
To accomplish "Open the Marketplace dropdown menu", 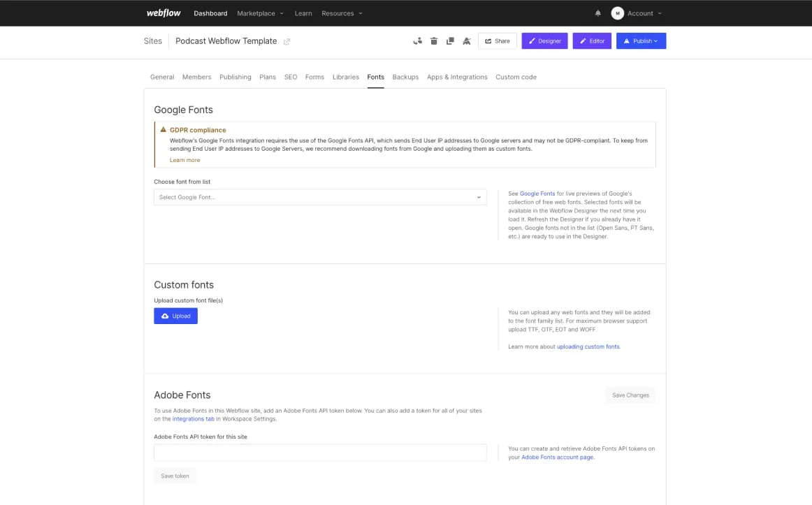I will pos(260,13).
